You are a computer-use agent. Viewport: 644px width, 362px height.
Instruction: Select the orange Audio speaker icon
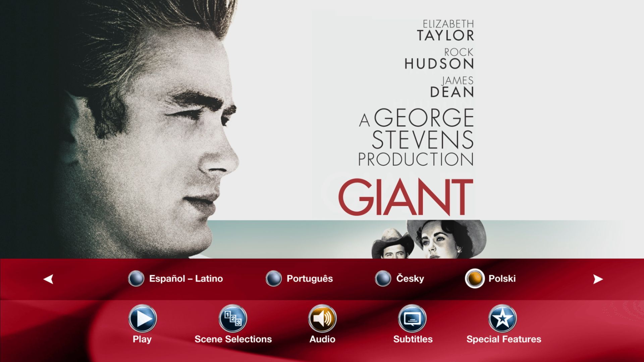(322, 318)
